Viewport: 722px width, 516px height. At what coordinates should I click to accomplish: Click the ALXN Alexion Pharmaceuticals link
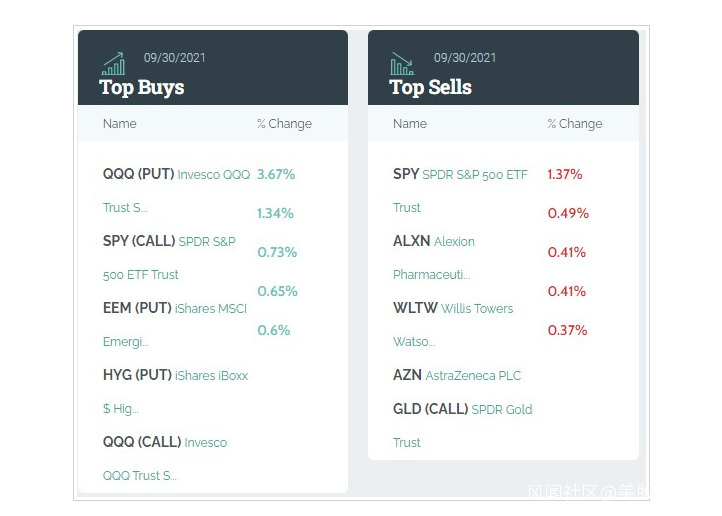click(x=434, y=242)
